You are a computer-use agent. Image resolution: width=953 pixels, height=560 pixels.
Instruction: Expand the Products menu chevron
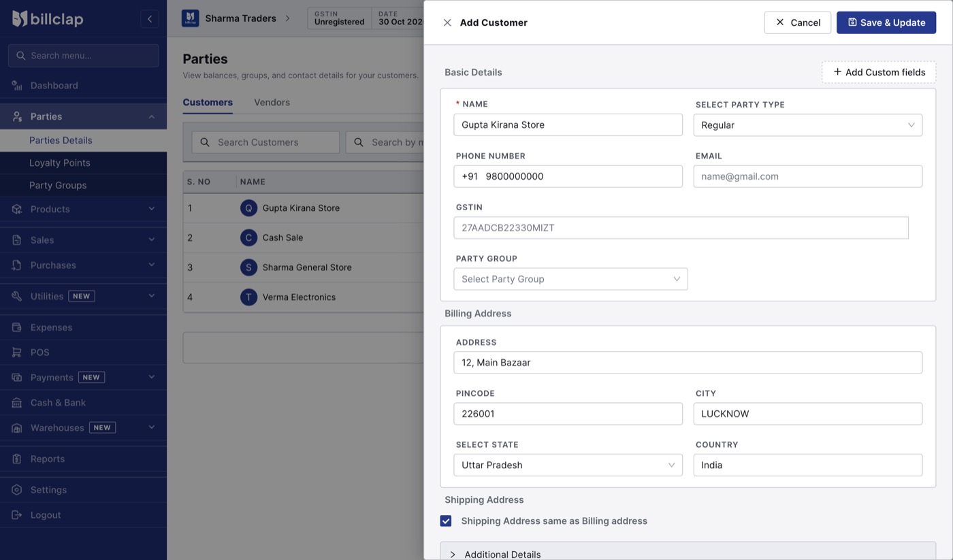pos(151,209)
